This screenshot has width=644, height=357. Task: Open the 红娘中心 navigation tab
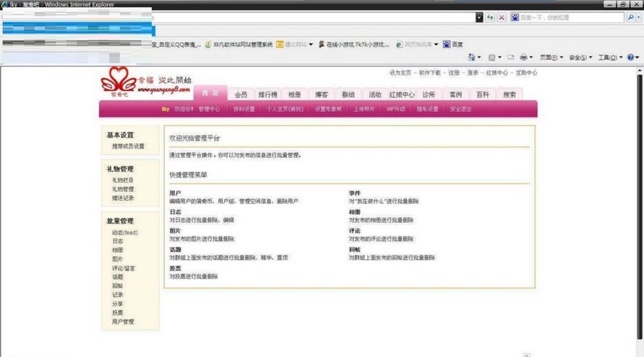coord(402,94)
